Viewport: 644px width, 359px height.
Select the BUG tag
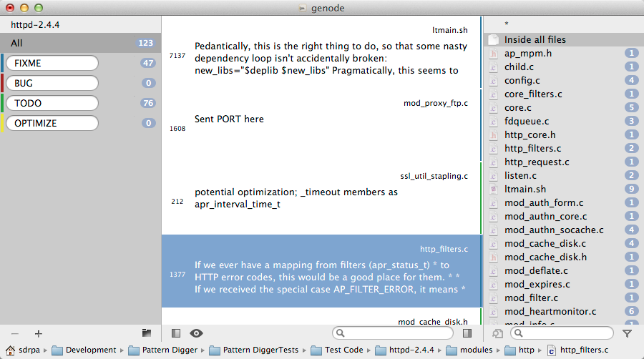pyautogui.click(x=52, y=83)
